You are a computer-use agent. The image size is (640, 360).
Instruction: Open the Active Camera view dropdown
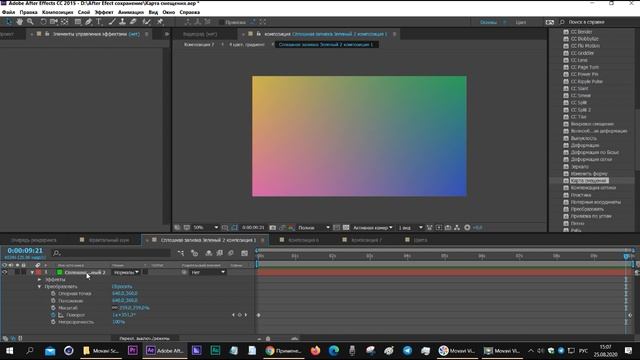(373, 227)
